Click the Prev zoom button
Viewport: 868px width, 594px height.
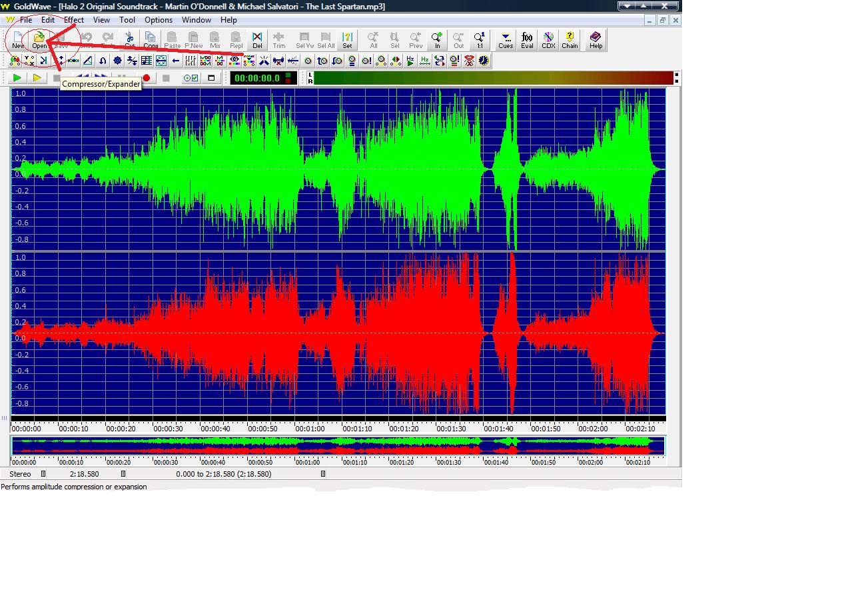click(416, 39)
